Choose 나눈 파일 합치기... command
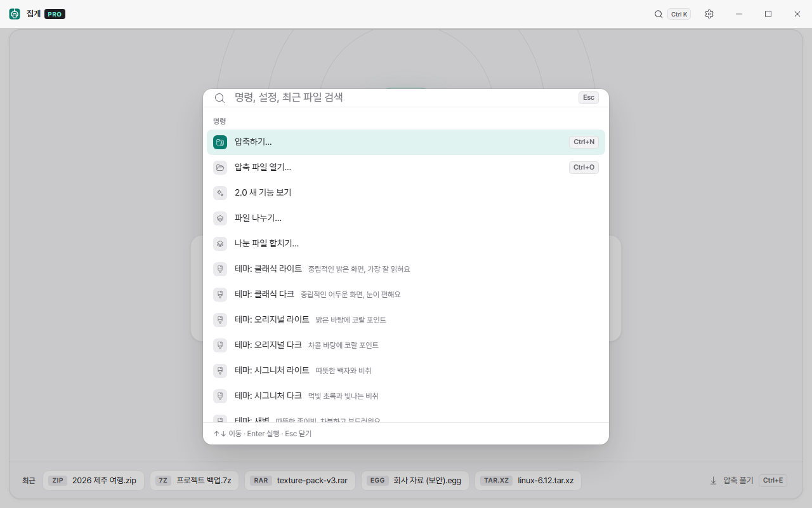Image resolution: width=812 pixels, height=508 pixels. coord(406,244)
